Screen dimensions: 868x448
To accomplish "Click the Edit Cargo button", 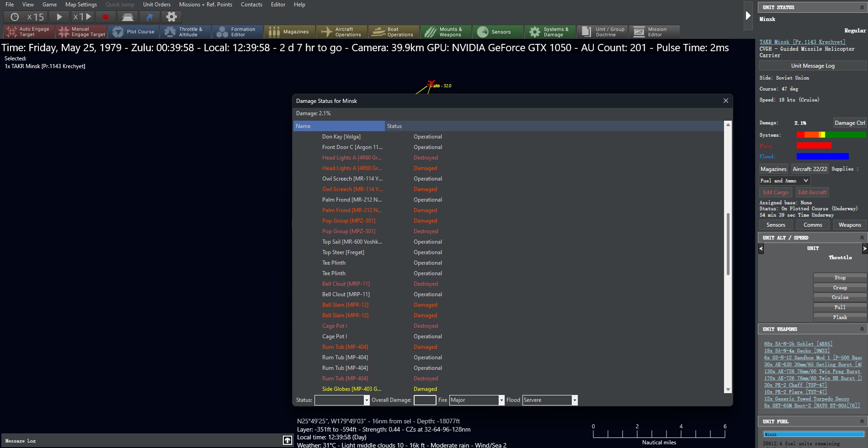I will point(775,192).
